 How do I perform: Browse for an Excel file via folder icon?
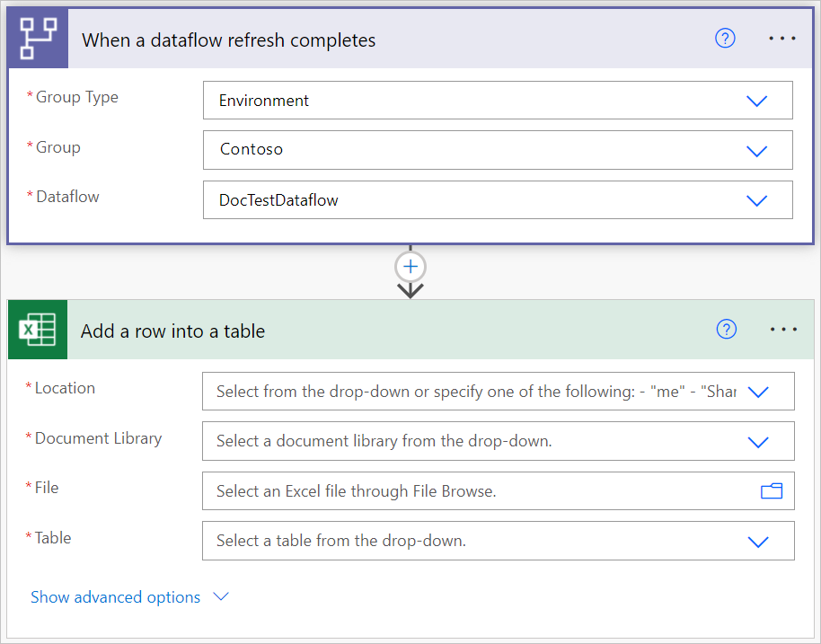pos(771,491)
